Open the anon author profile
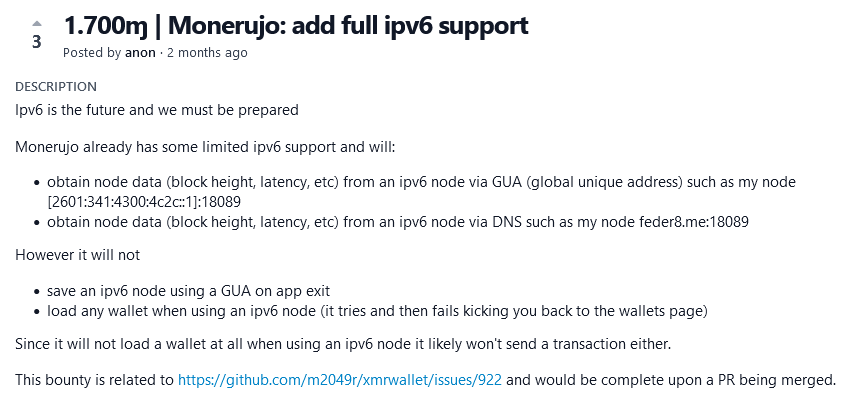 click(x=139, y=53)
